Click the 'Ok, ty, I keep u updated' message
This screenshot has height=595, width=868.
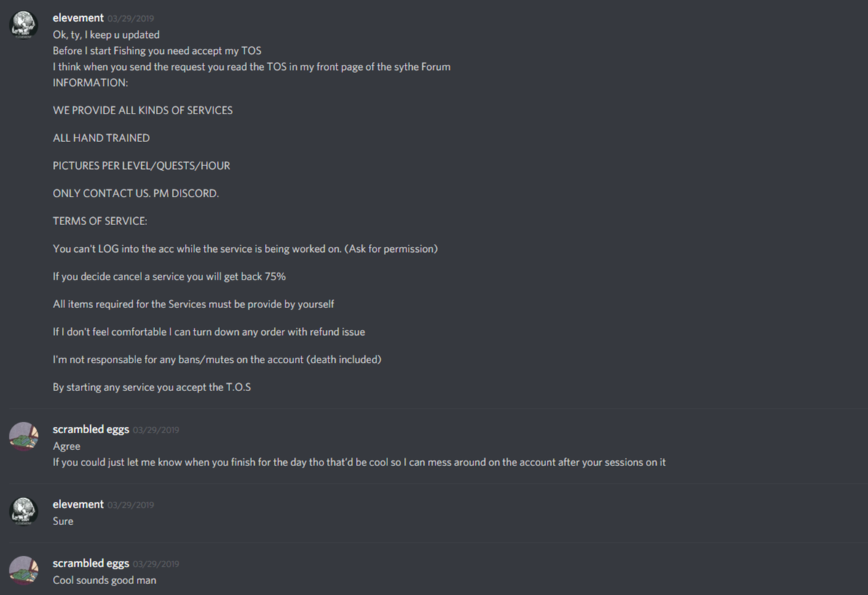(106, 34)
